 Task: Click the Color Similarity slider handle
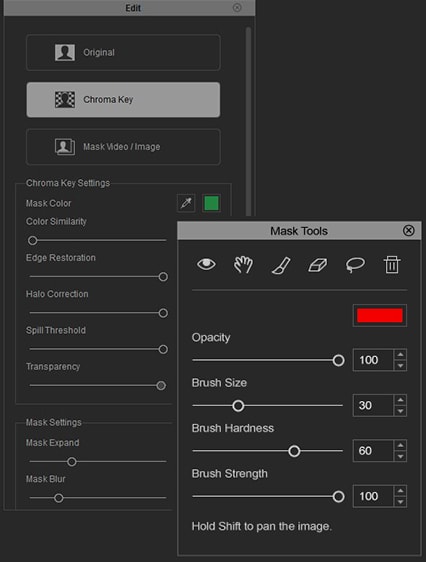33,240
